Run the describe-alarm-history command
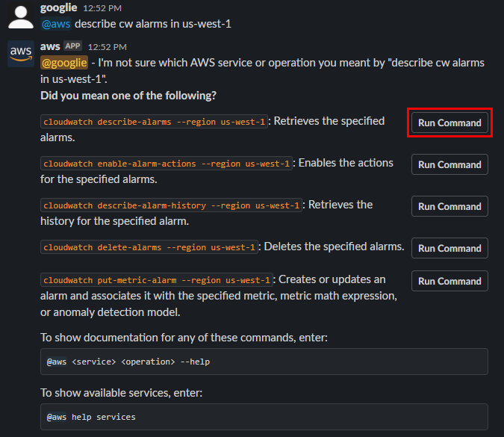This screenshot has width=504, height=437. [x=449, y=206]
